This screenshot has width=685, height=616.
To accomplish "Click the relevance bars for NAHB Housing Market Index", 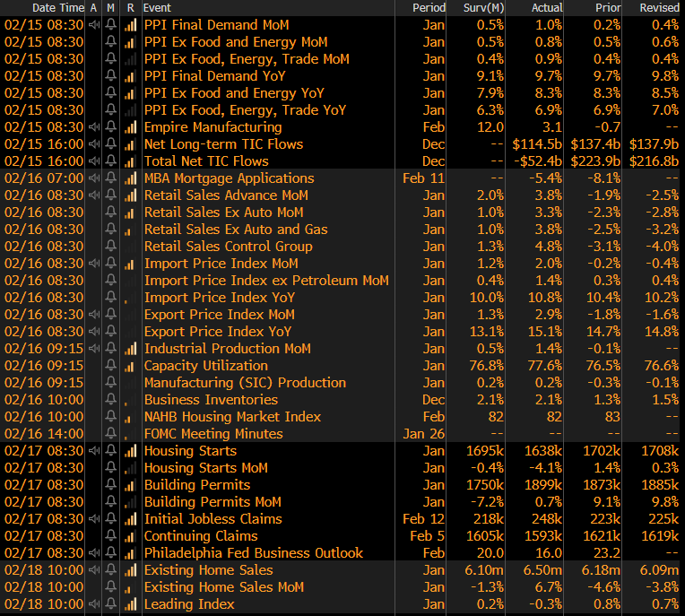I will (130, 417).
